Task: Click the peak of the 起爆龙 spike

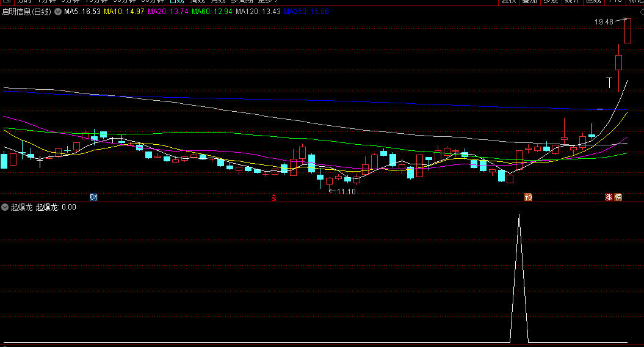Action: coord(519,215)
